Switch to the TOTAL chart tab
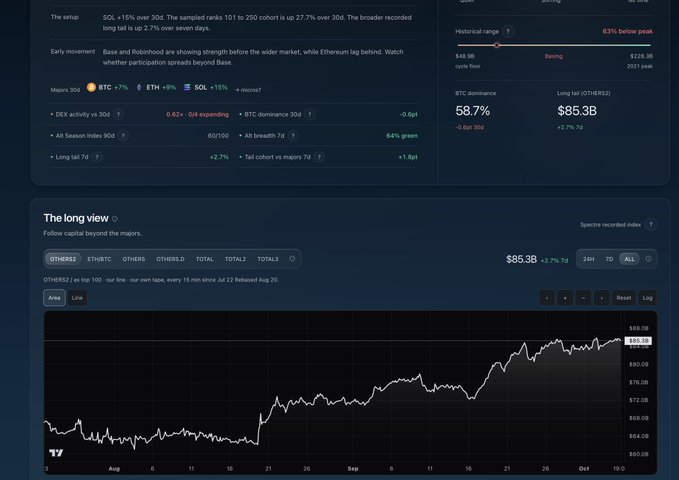Image resolution: width=679 pixels, height=480 pixels. coord(204,259)
